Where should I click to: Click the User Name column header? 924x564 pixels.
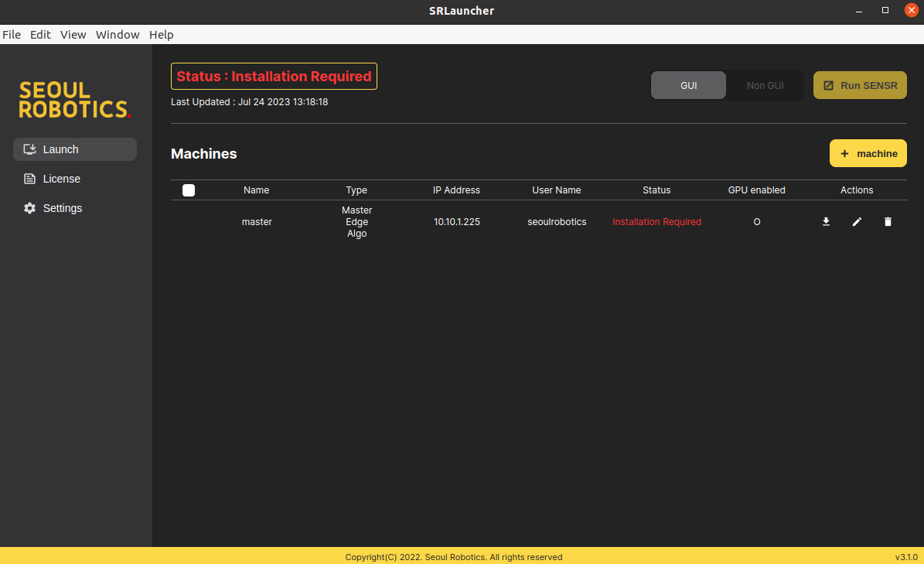(556, 190)
